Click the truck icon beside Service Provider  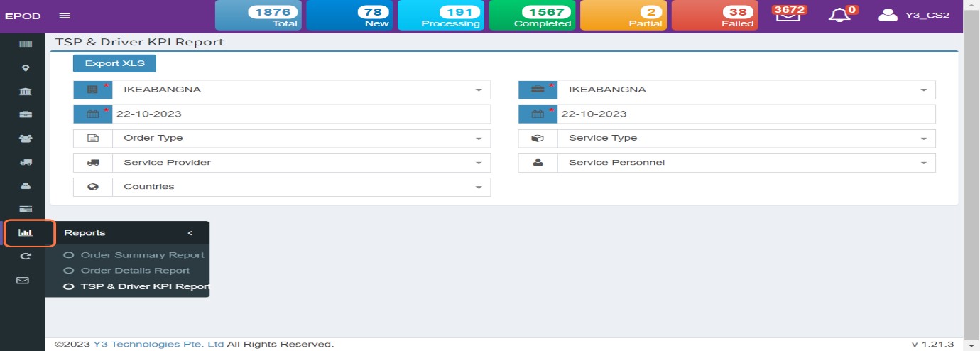(93, 162)
